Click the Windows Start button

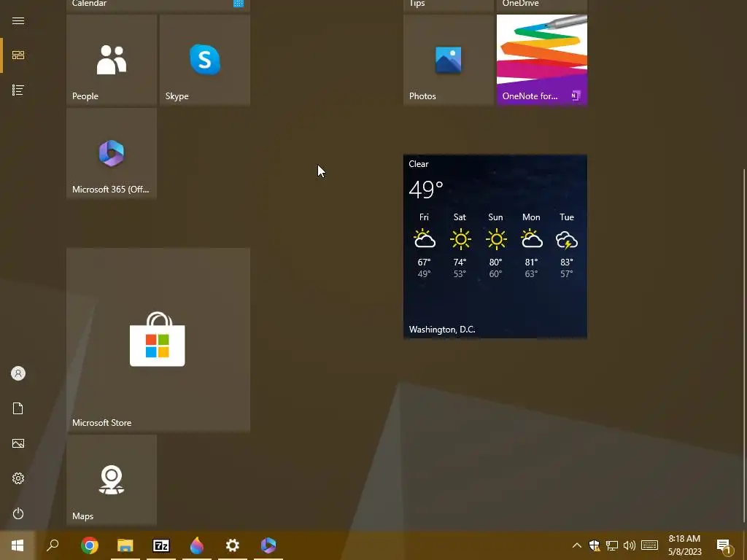click(x=18, y=545)
